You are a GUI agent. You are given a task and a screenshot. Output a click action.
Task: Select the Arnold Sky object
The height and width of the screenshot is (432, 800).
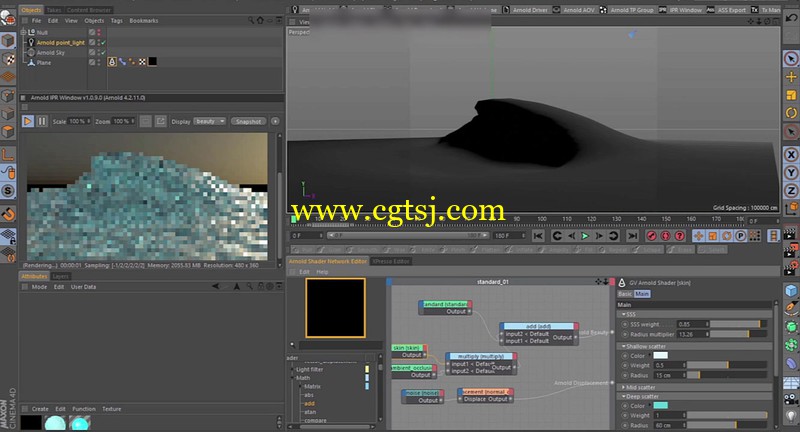51,53
